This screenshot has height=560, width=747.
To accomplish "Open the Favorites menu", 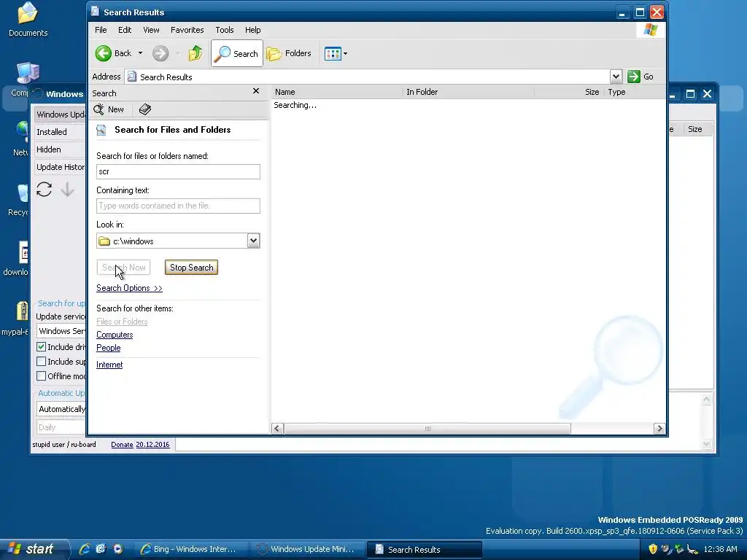I will pyautogui.click(x=187, y=30).
